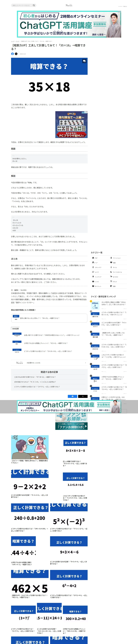This screenshot has width=138, height=644.
Task: Open the ファッション category icon
Action: (111, 258)
